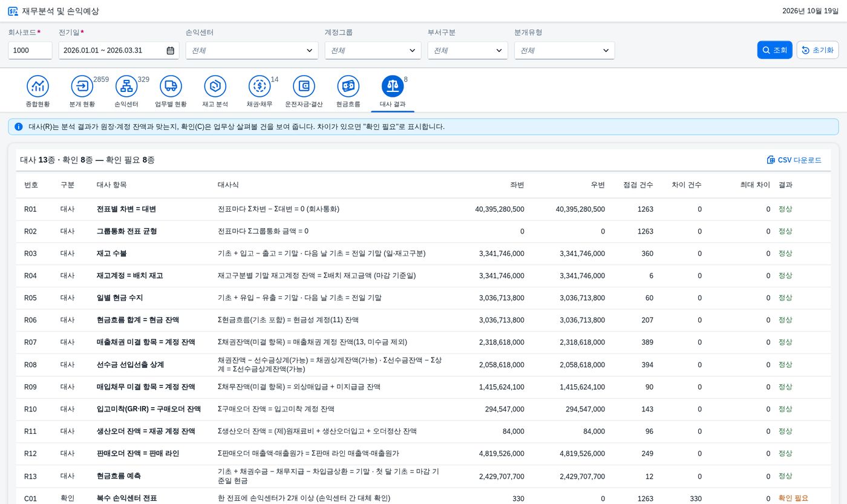The image size is (847, 504).
Task: Select the 일별 현금 수지 item
Action: tap(120, 298)
